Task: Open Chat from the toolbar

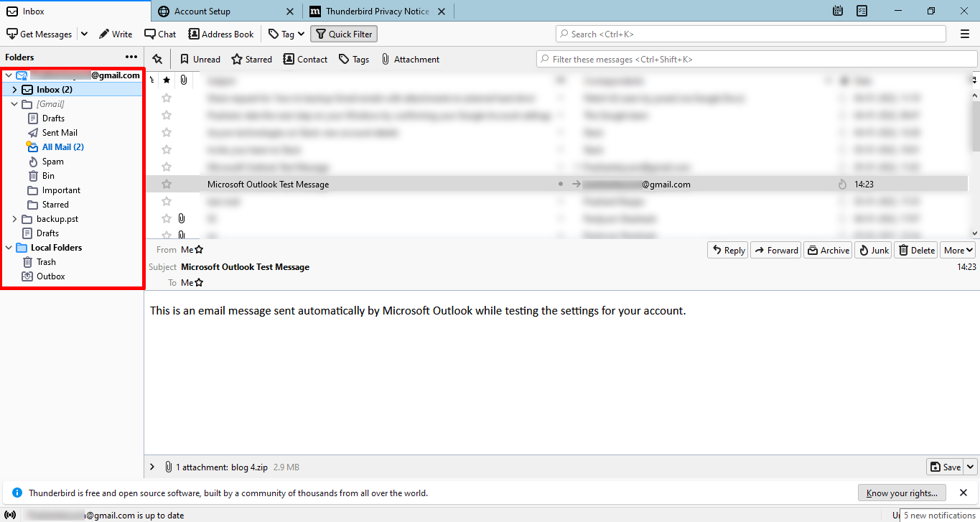Action: pyautogui.click(x=160, y=34)
